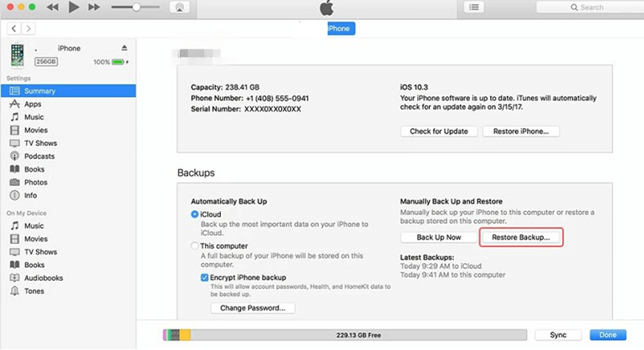This screenshot has height=350, width=644.
Task: Click the rewind playback button
Action: tap(53, 7)
